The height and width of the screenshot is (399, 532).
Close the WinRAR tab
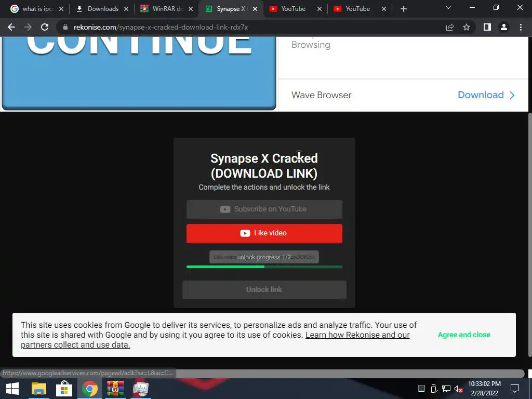click(x=191, y=9)
